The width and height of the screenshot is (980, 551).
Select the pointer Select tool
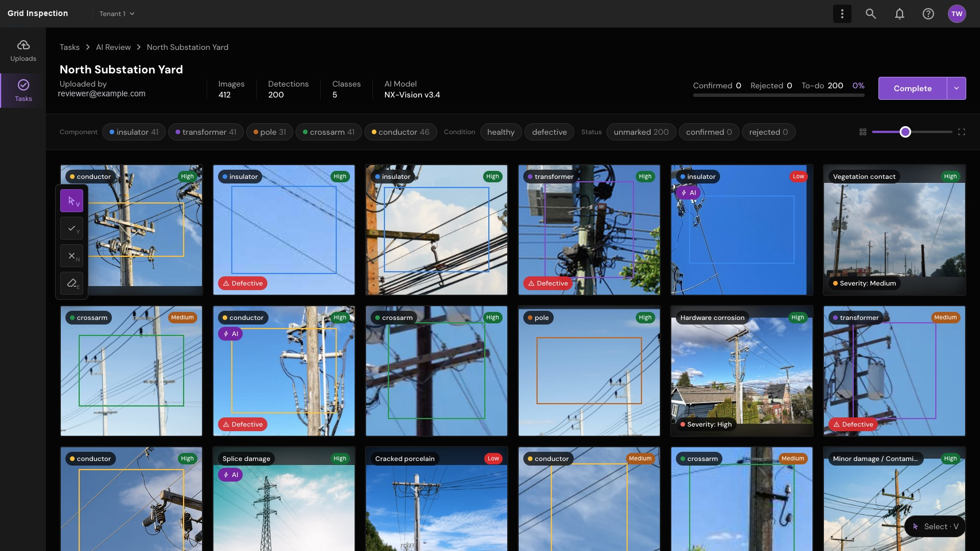pos(72,201)
